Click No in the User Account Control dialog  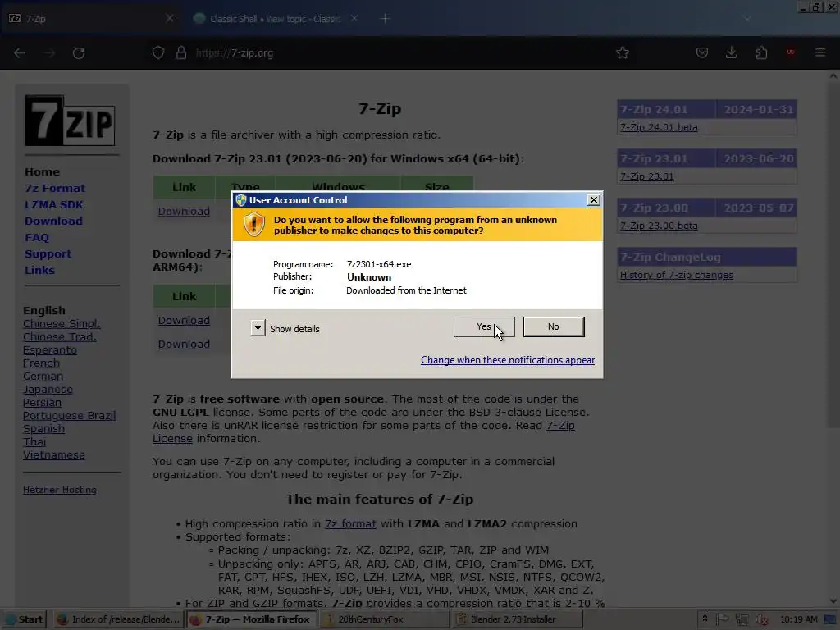[x=554, y=326]
